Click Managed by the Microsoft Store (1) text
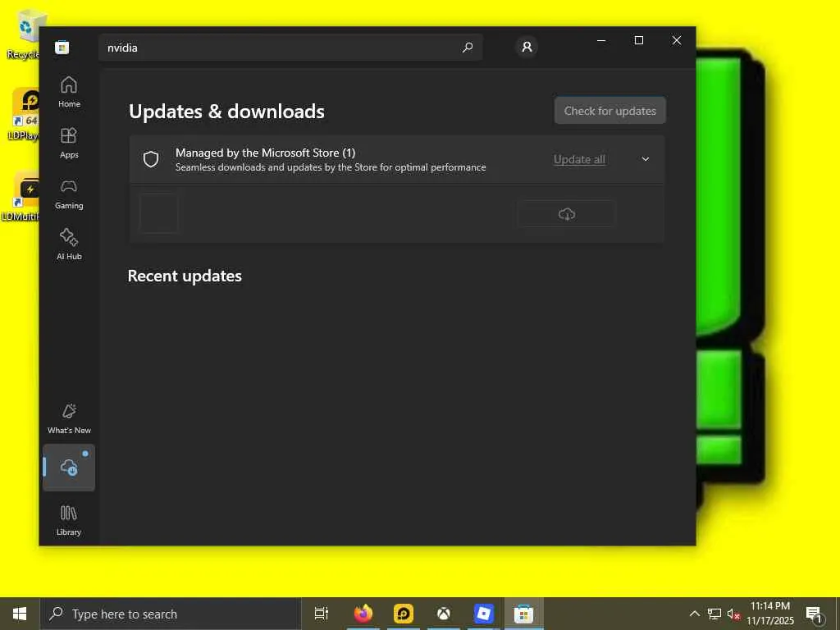Screen dimensions: 840x630 coord(266,153)
